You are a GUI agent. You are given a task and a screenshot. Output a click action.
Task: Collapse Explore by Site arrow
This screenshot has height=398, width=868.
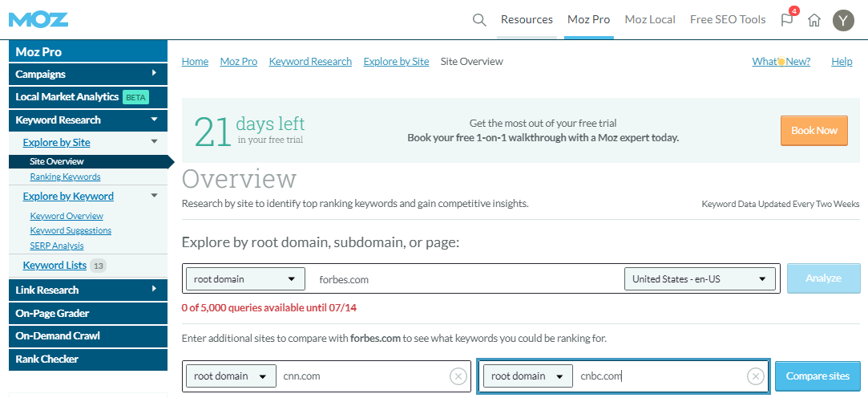coord(155,142)
